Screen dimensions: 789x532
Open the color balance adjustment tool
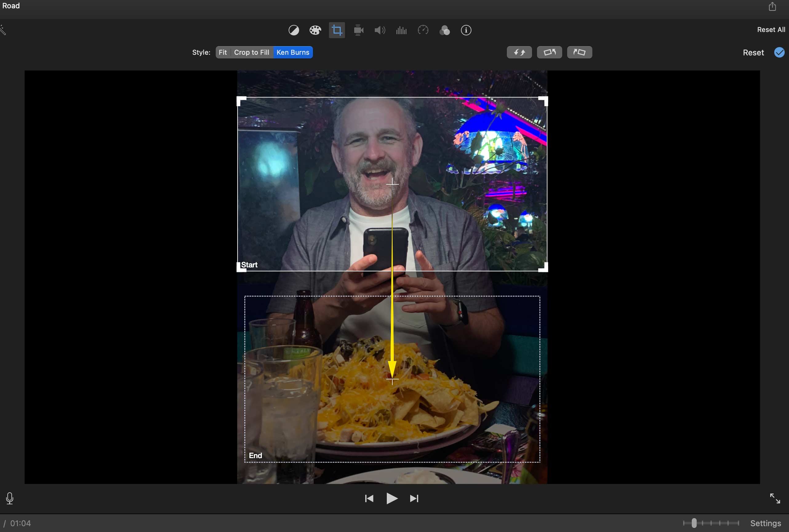(294, 30)
